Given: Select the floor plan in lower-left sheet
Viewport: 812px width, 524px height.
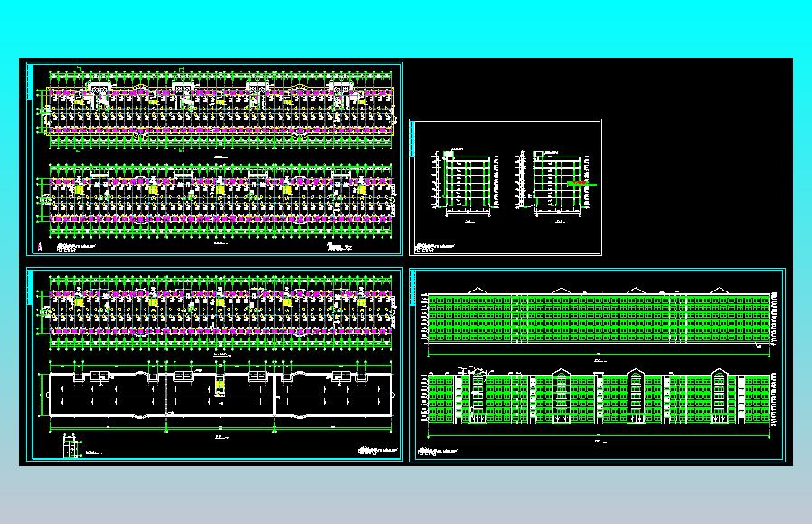Looking at the screenshot, I should (216, 312).
